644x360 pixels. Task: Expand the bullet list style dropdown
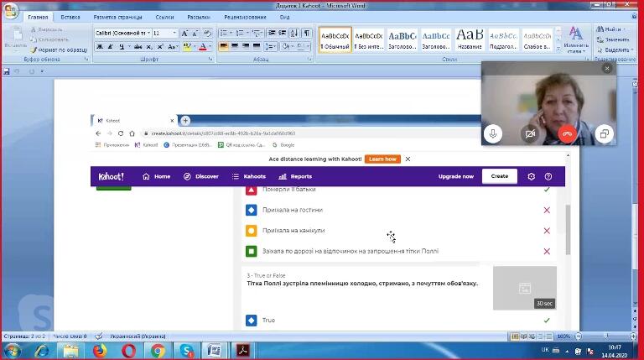click(x=231, y=33)
